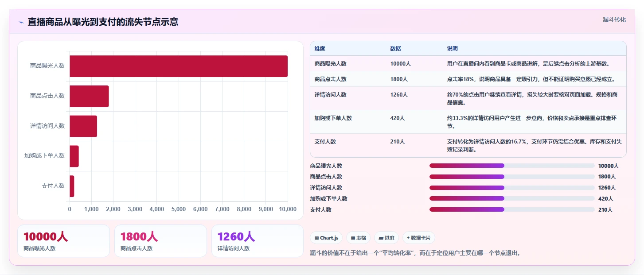
Task: Click the 商品点击人数 chart bar
Action: [89, 96]
